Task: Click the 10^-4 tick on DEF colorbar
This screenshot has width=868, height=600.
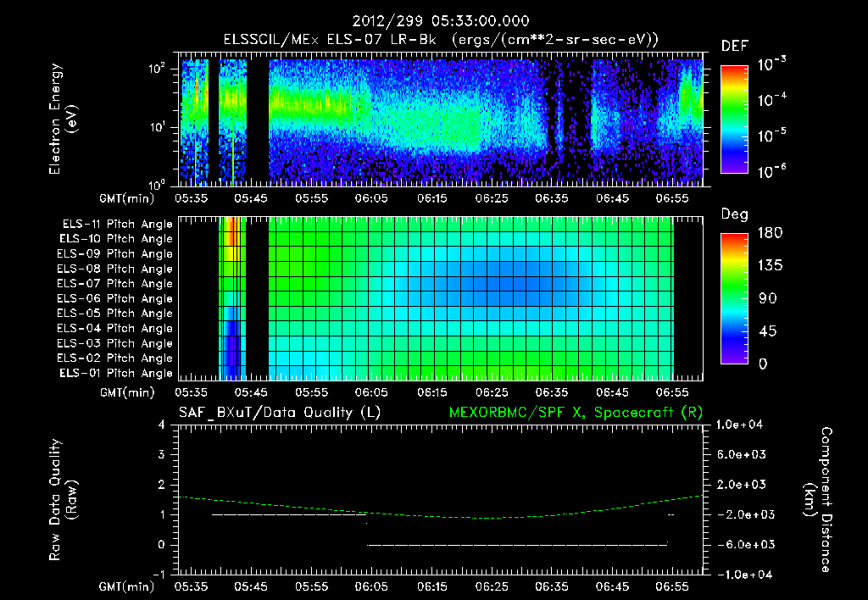Action: (771, 100)
